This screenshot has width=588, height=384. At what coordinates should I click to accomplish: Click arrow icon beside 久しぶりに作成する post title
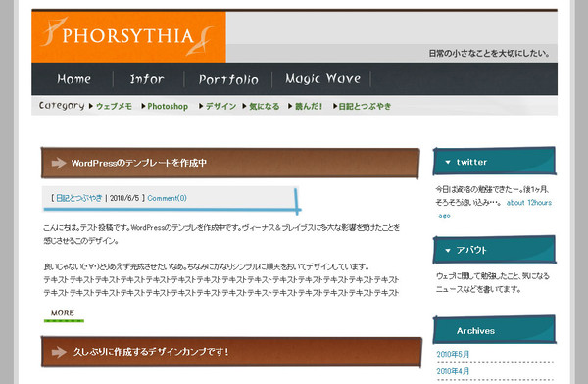59,352
